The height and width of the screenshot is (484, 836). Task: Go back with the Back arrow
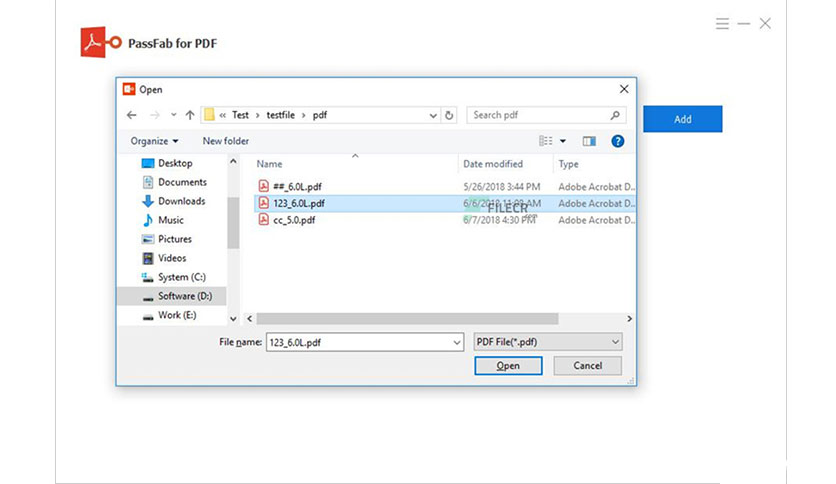pos(132,115)
